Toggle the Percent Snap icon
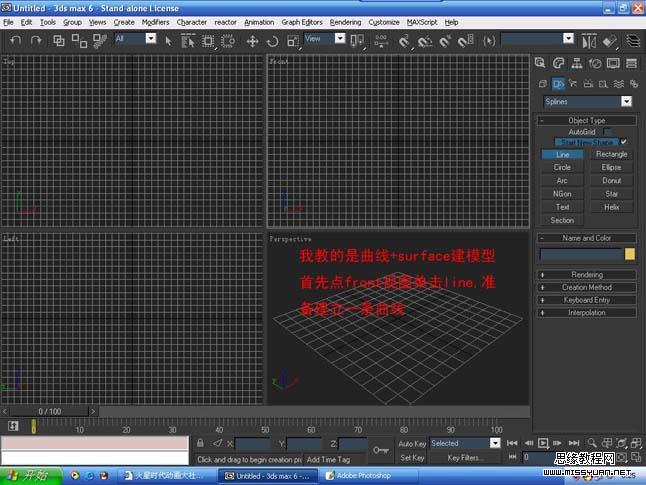This screenshot has width=646, height=485. pos(445,41)
